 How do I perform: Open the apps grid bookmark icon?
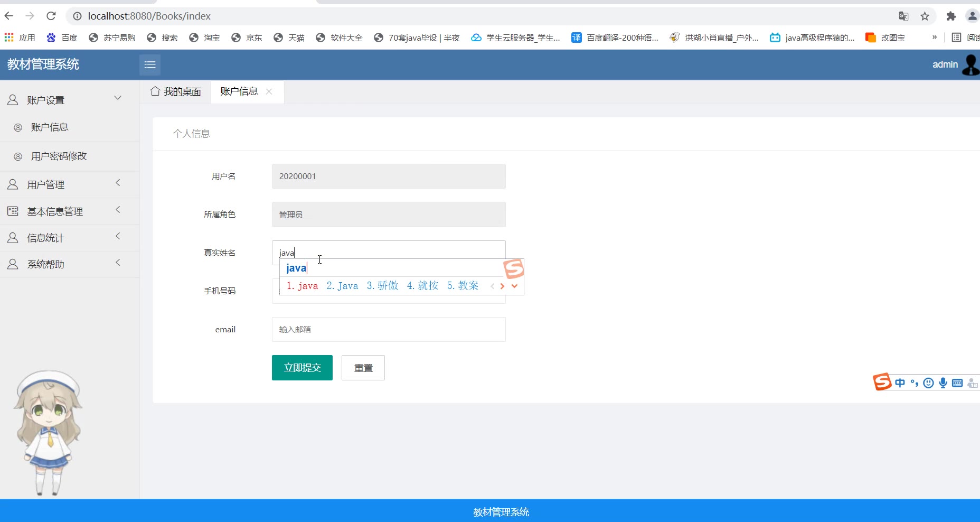point(9,38)
